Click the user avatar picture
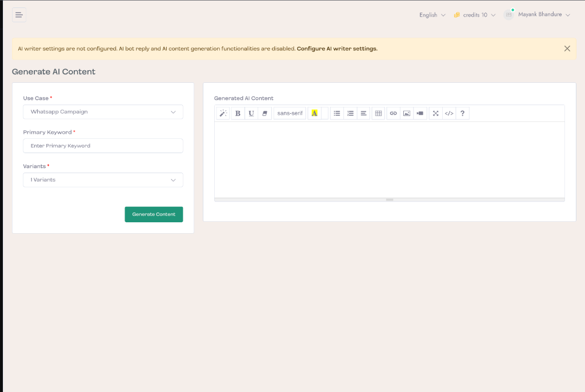Image resolution: width=585 pixels, height=392 pixels. (x=508, y=14)
